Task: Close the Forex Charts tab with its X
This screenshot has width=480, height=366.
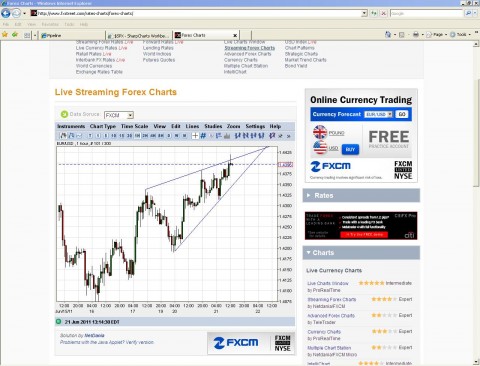Action: click(235, 35)
